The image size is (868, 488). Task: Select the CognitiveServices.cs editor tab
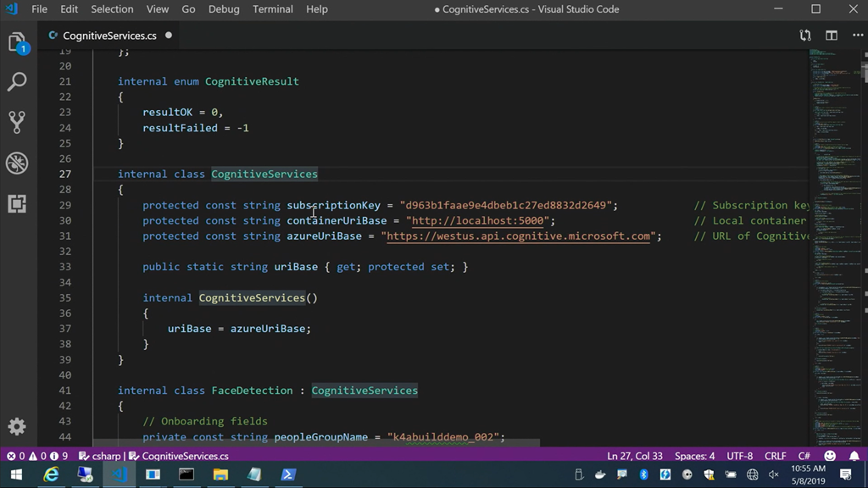tap(109, 36)
